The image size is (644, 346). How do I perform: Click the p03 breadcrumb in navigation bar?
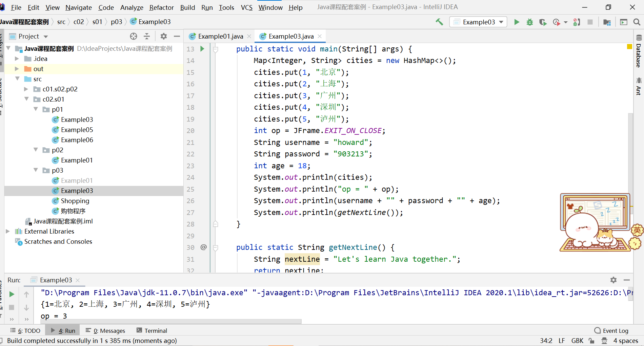[x=116, y=22]
